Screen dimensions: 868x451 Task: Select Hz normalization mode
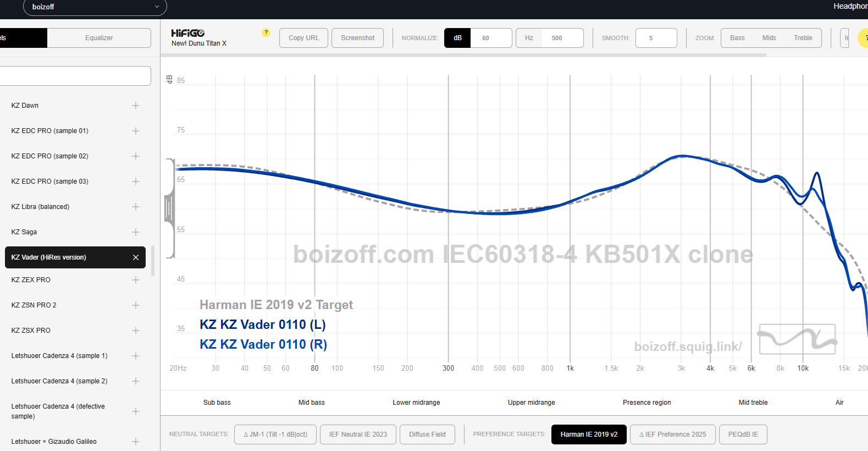(x=529, y=38)
